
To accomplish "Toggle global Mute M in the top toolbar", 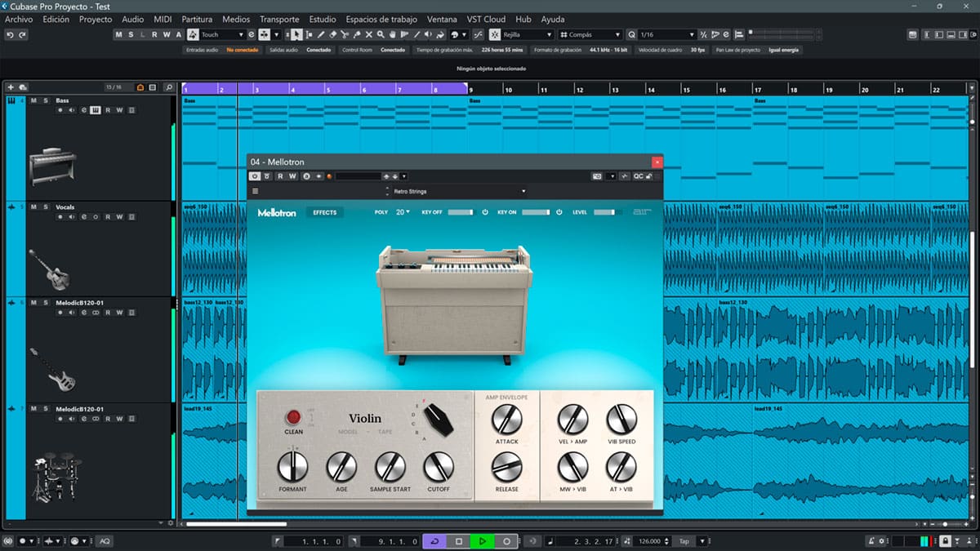I will (x=119, y=35).
